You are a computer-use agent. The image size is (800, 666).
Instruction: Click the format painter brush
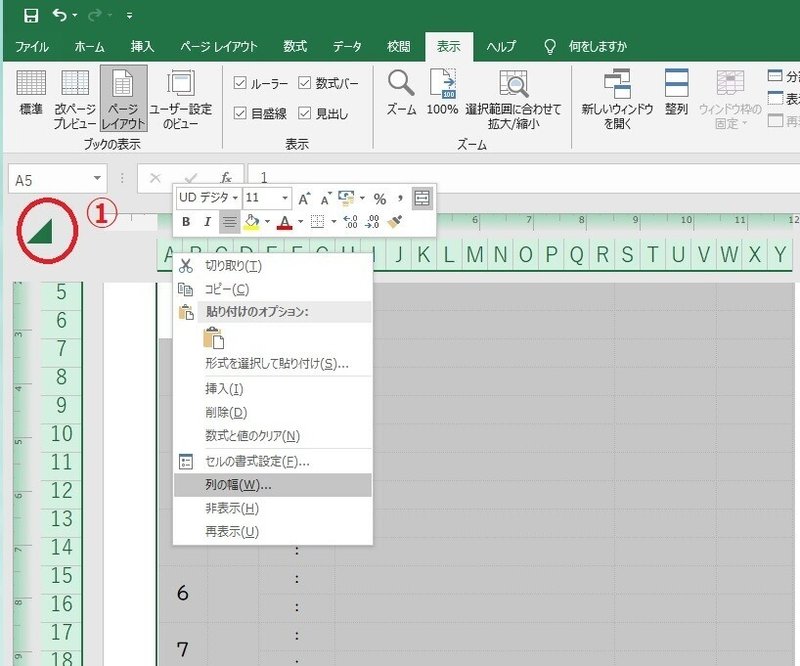394,221
